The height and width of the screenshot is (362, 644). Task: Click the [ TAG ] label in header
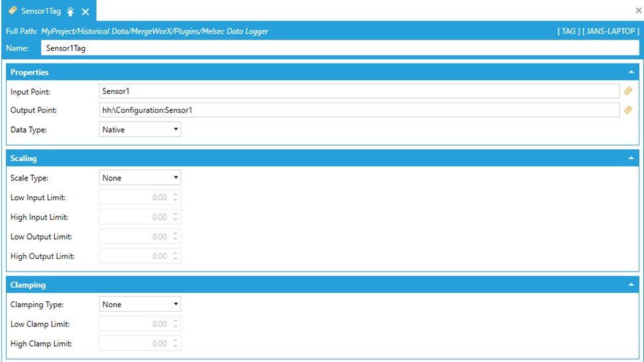coord(569,31)
